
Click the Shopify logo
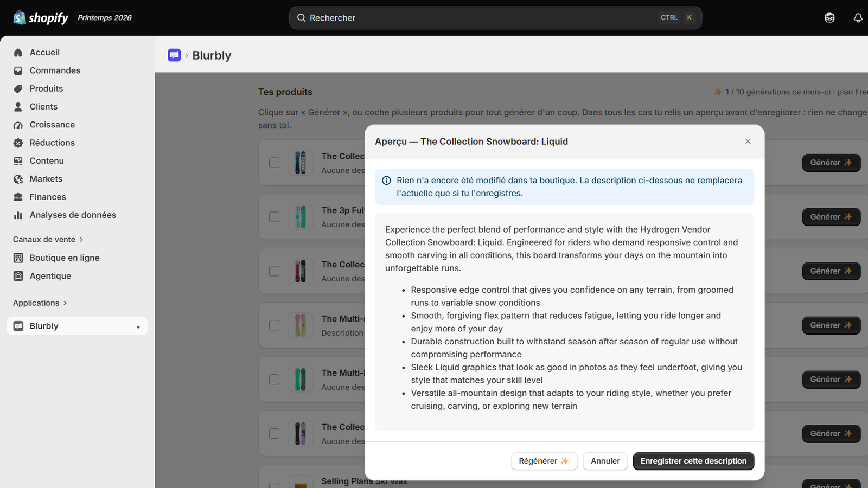coord(41,18)
